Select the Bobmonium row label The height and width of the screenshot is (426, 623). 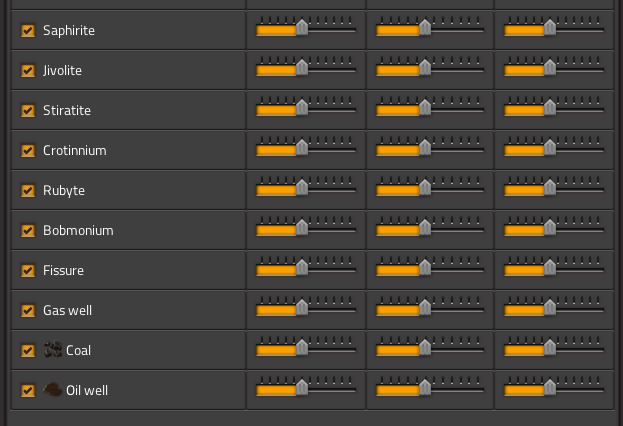tap(78, 230)
